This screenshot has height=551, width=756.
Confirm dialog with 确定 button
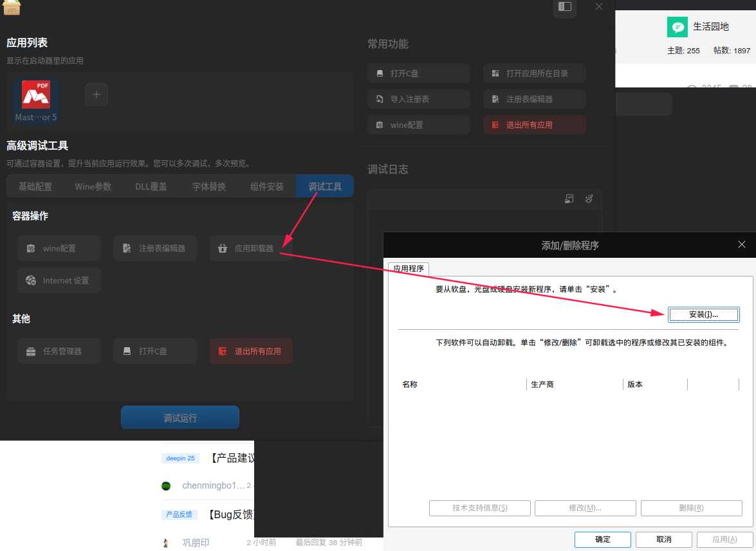pyautogui.click(x=603, y=539)
